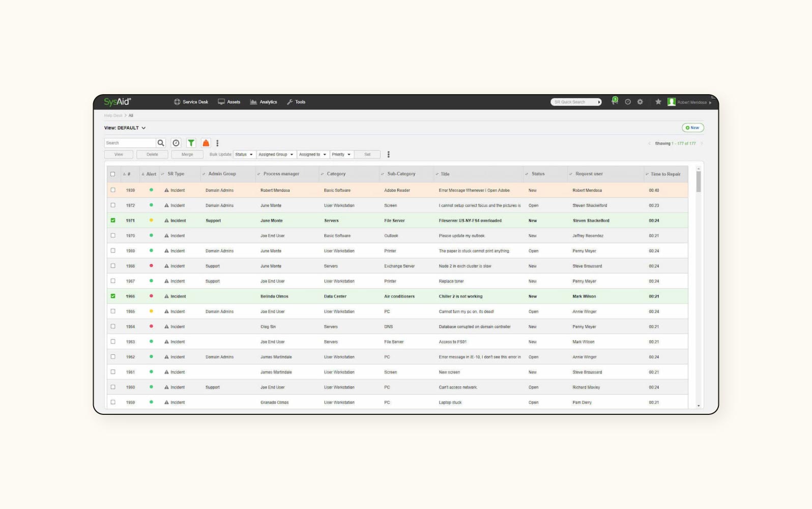Image resolution: width=812 pixels, height=509 pixels.
Task: Check the box for row 1965
Action: pyautogui.click(x=113, y=311)
